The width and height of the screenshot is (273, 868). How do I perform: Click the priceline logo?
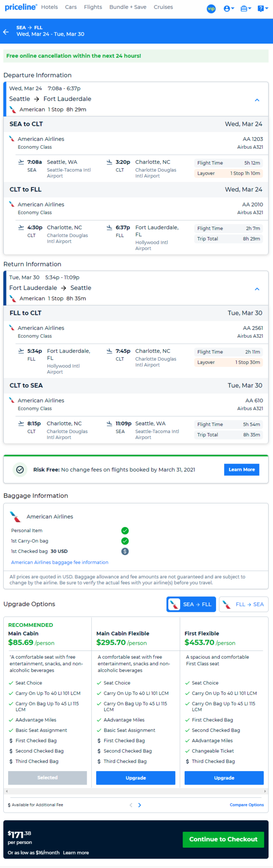pos(21,7)
